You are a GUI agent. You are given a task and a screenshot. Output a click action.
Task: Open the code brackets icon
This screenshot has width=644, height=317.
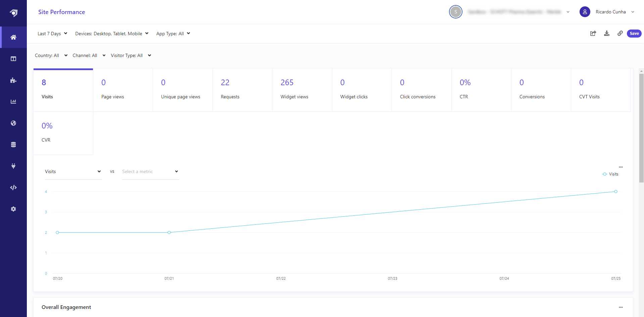click(x=13, y=188)
